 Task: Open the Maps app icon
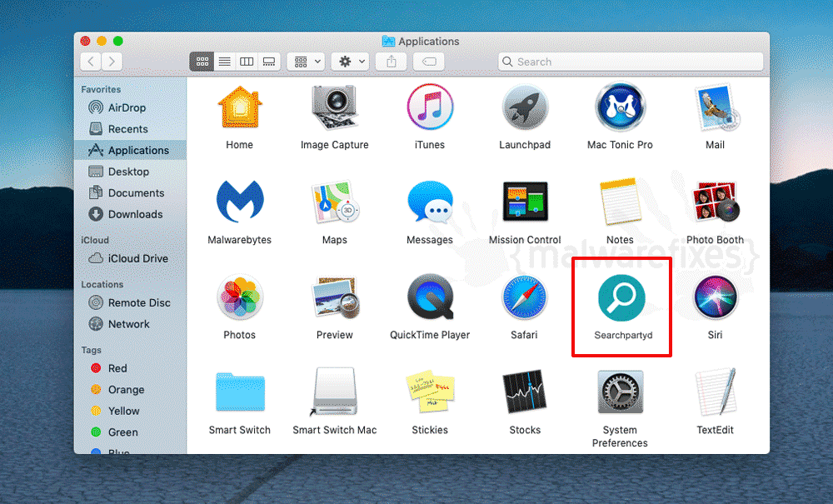(335, 202)
